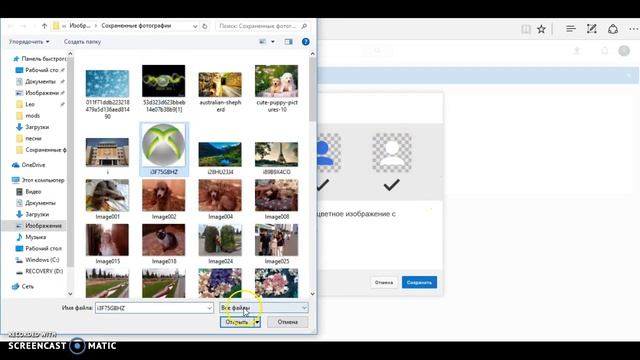Viewport: 640px width, 360px height.
Task: Refresh the folder address bar
Action: (x=205, y=26)
